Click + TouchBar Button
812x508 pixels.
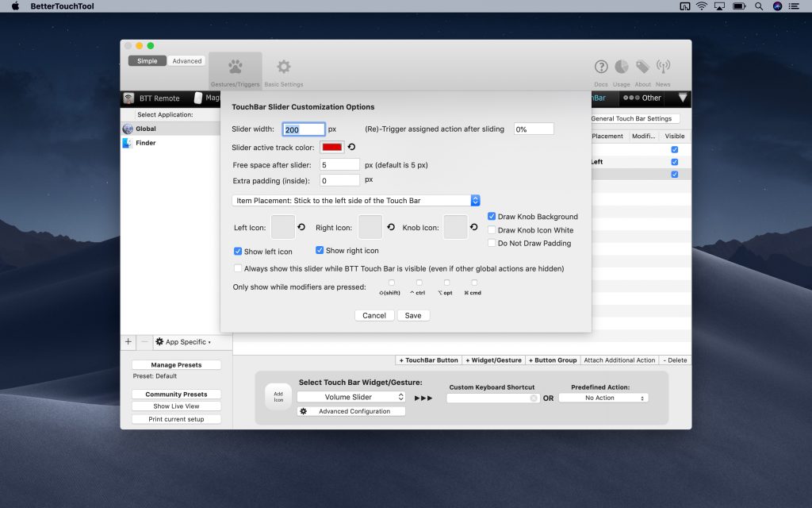428,360
